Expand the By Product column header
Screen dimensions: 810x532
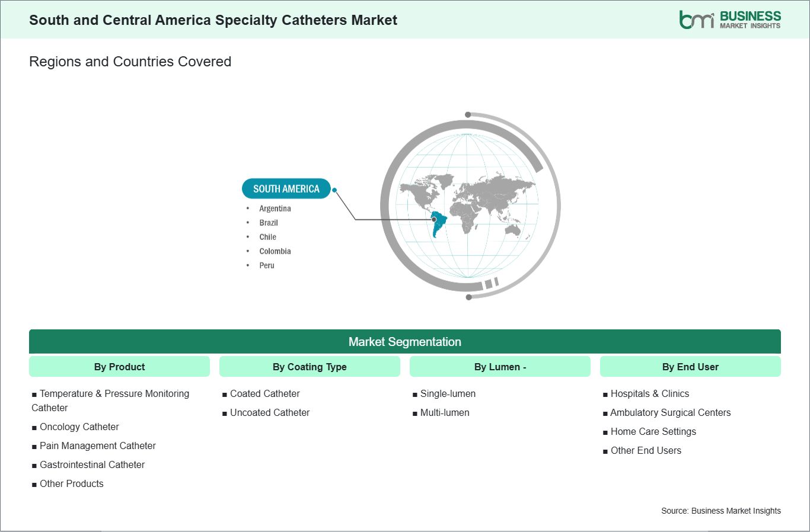click(x=119, y=366)
